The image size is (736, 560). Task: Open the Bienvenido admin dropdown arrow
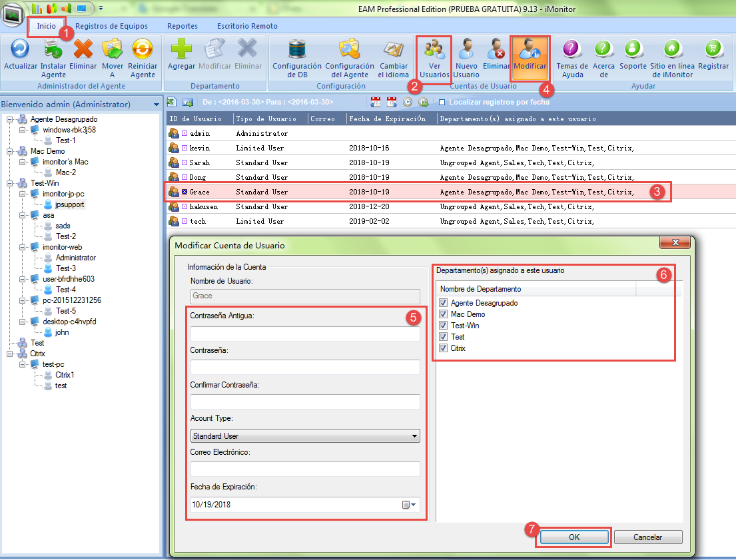tap(157, 104)
